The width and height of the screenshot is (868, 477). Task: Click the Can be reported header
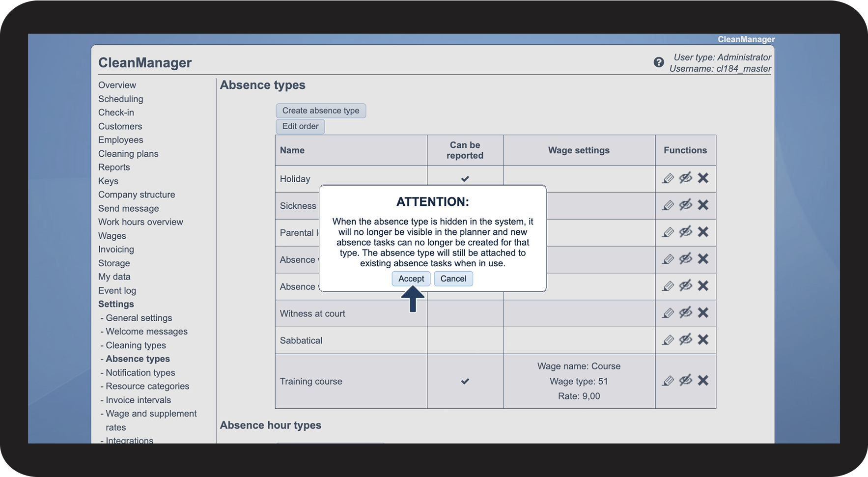click(x=465, y=150)
